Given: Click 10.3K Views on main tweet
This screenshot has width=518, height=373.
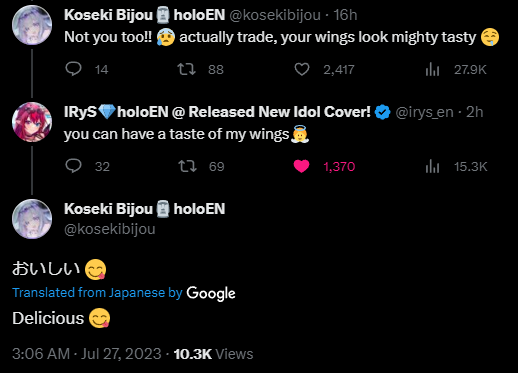Looking at the screenshot, I should tap(213, 354).
